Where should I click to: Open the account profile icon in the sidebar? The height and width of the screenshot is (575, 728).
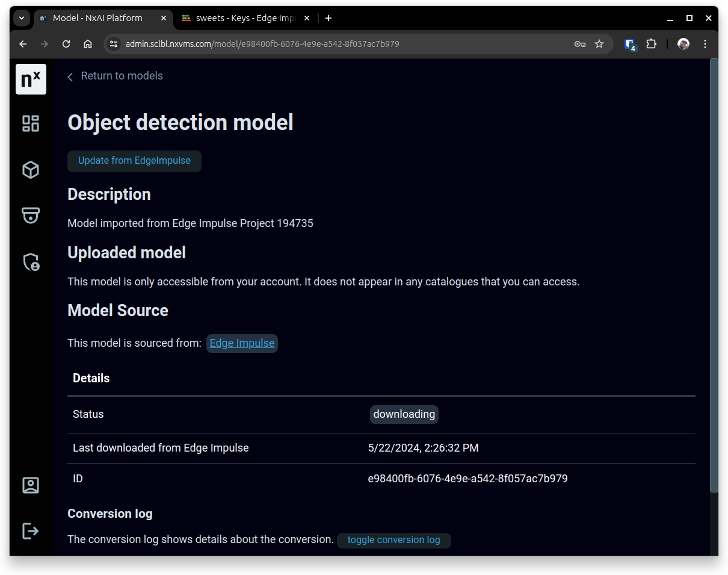pos(31,485)
